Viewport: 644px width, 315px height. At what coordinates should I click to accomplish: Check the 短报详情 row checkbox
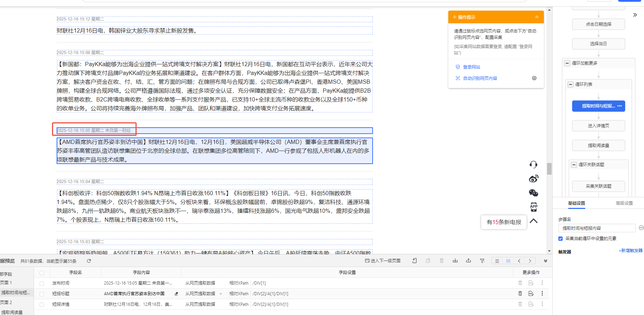click(42, 304)
